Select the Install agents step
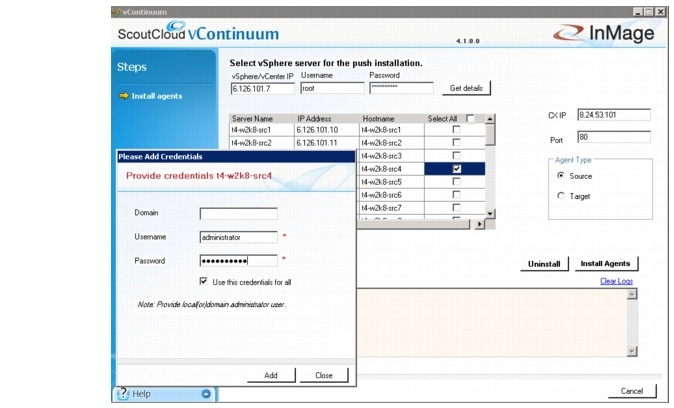 [156, 96]
